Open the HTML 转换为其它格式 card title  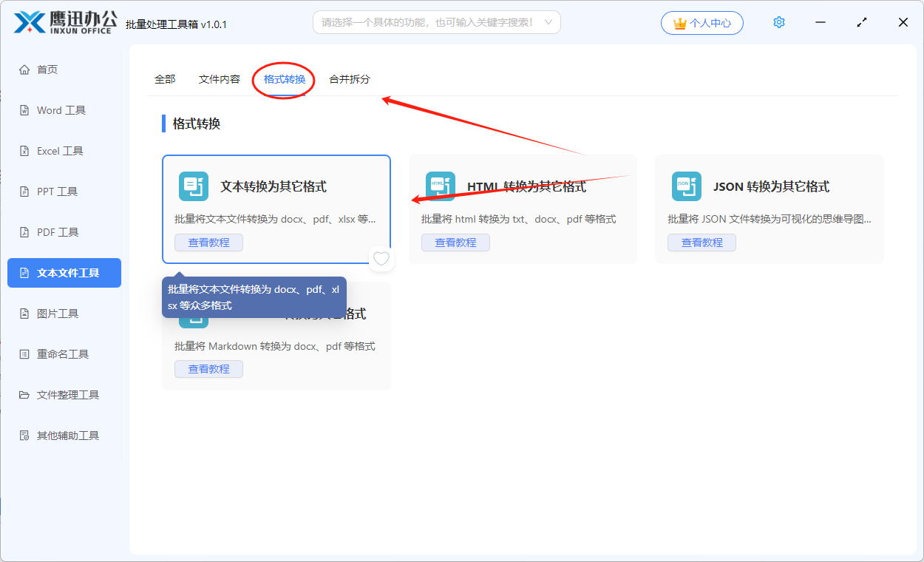(526, 186)
